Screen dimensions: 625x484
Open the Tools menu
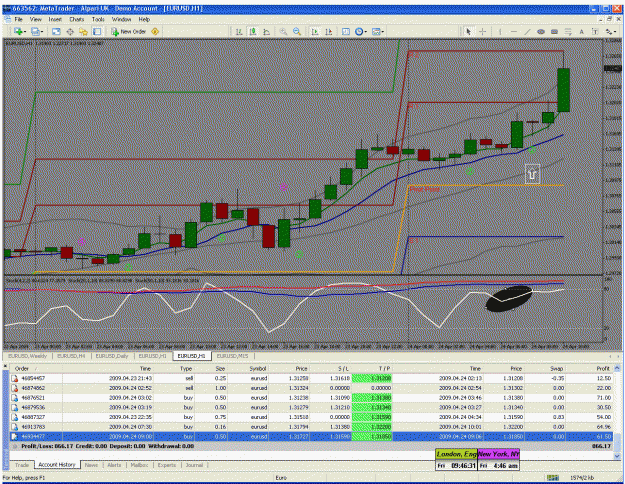[x=98, y=19]
